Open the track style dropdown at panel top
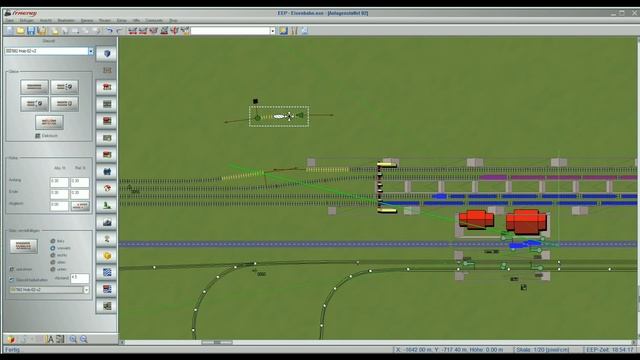This screenshot has width=640, height=360. coord(91,51)
